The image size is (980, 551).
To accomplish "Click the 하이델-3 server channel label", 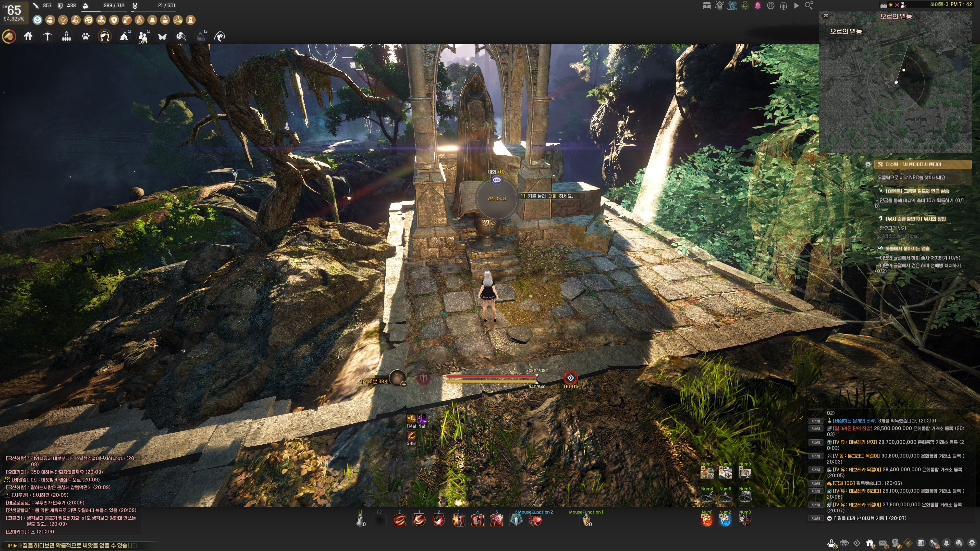I will coord(939,5).
